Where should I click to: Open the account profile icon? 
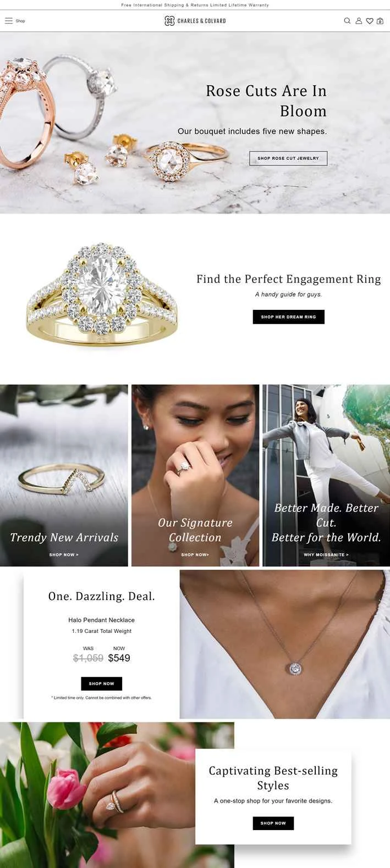pos(359,21)
